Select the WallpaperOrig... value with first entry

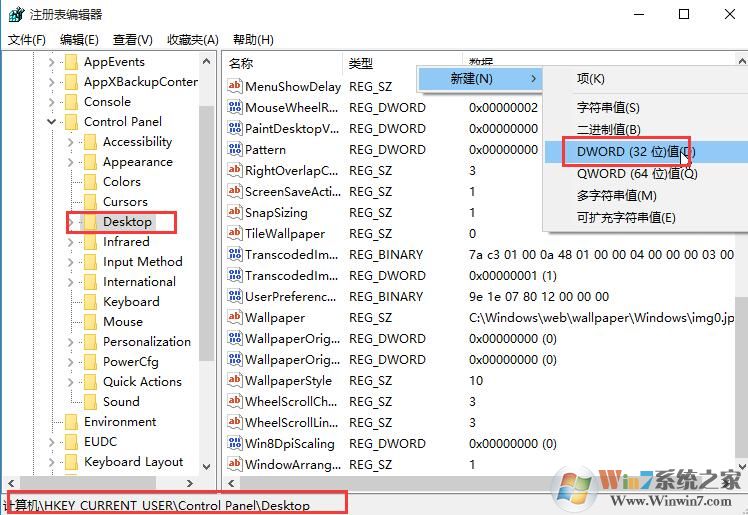click(292, 339)
